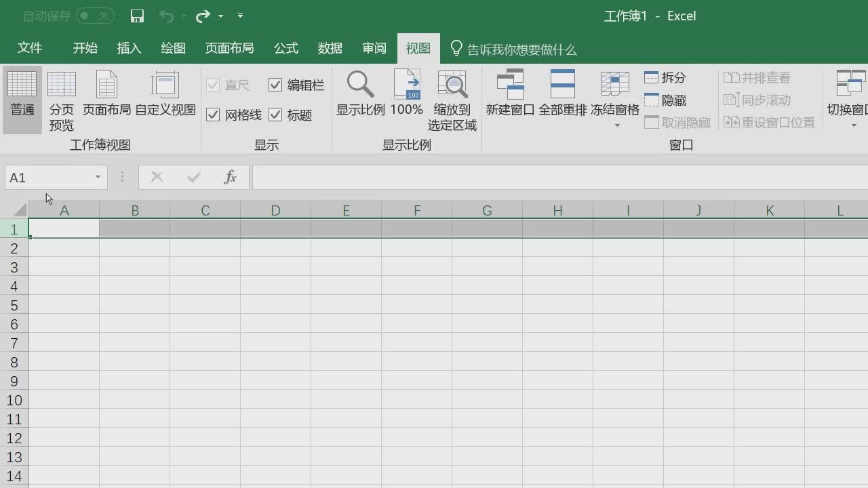Image resolution: width=868 pixels, height=488 pixels.
Task: Click the Undo arrow icon
Action: pyautogui.click(x=166, y=16)
